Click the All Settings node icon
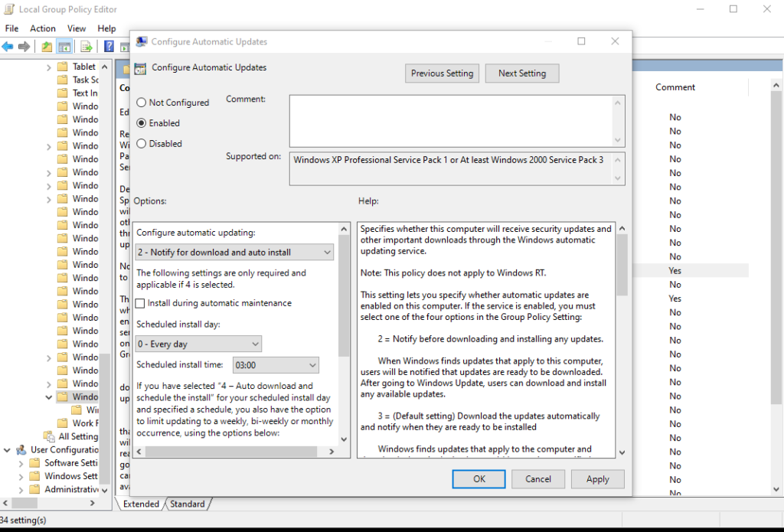 pyautogui.click(x=50, y=436)
